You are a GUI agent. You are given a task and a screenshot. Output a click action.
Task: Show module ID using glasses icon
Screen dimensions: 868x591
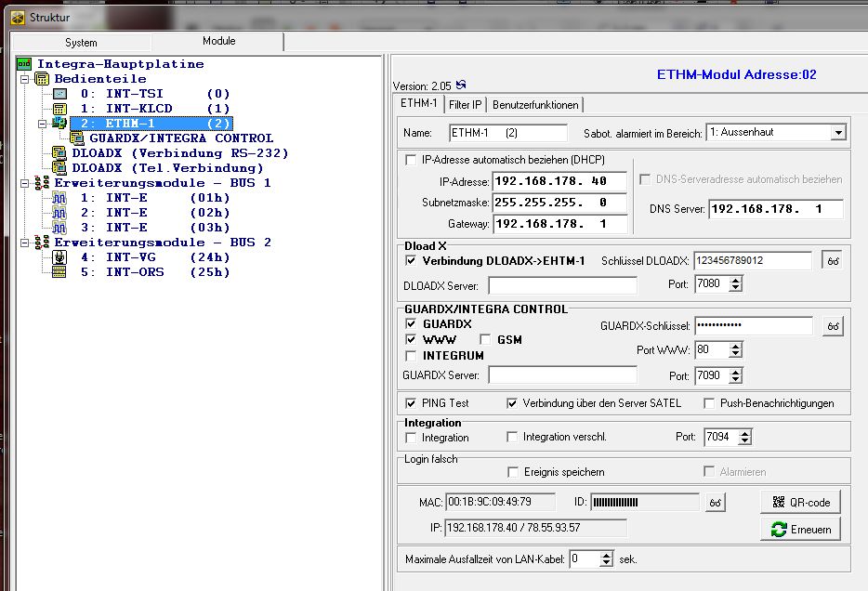[x=715, y=502]
